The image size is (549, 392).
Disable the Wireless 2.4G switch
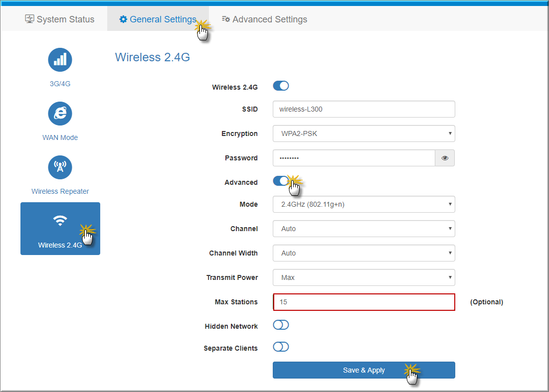tap(281, 86)
